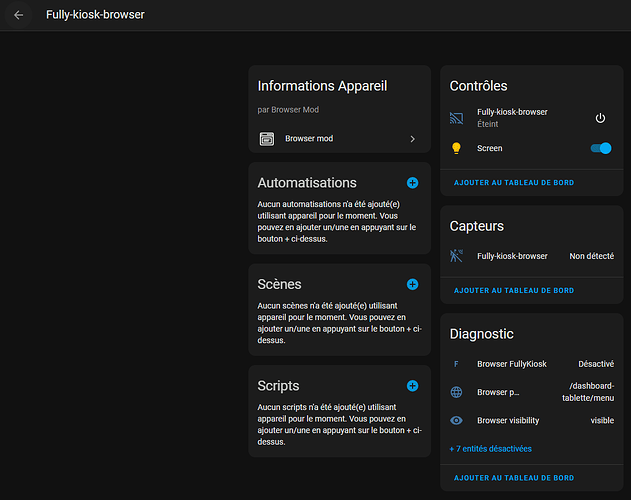Click the globe icon in Diagnostic
Viewport: 631px width, 500px height.
[x=457, y=392]
